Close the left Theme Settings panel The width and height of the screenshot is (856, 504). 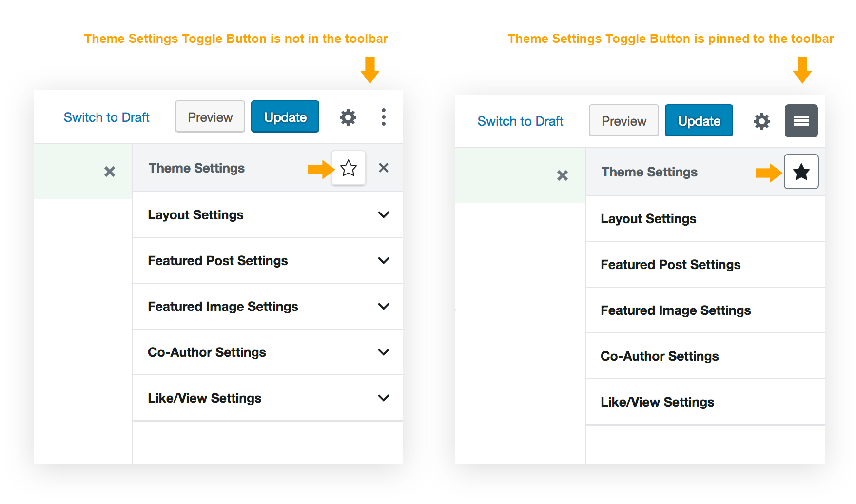click(384, 168)
